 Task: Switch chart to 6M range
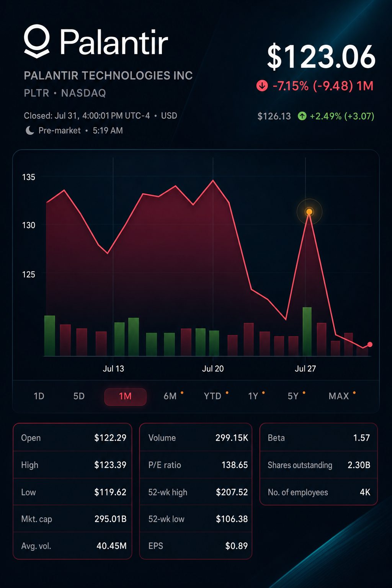[x=170, y=396]
